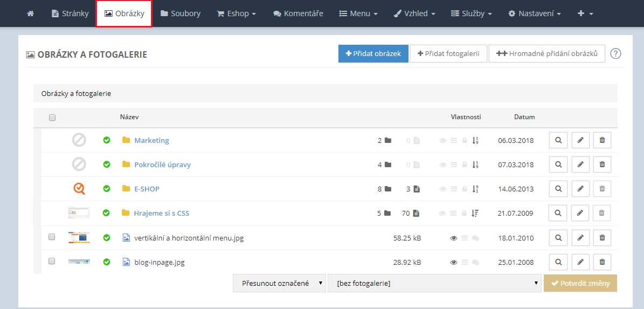Open the Eshop dropdown menu
644x309 pixels.
point(236,13)
